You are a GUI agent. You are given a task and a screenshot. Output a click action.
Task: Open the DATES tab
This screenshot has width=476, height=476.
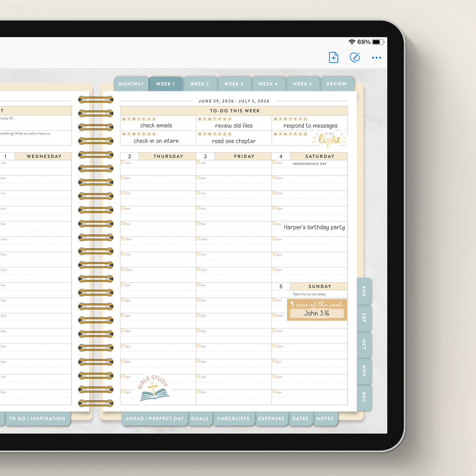[x=300, y=418]
